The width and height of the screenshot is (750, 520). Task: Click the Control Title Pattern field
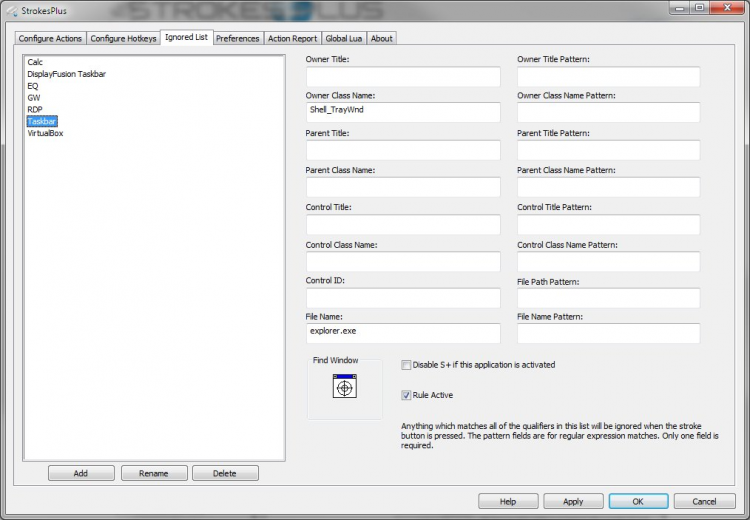click(608, 224)
